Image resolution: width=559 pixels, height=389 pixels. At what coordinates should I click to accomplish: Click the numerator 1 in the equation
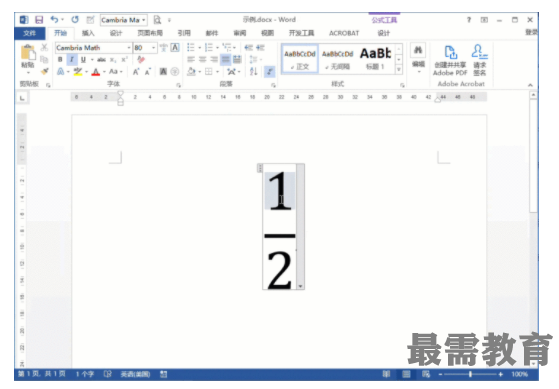[280, 190]
